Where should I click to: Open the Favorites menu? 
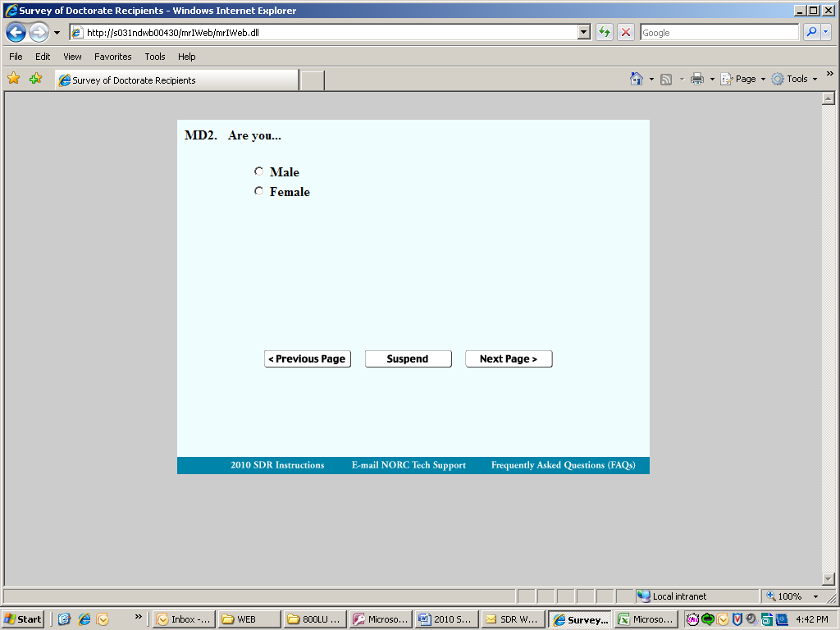[112, 57]
